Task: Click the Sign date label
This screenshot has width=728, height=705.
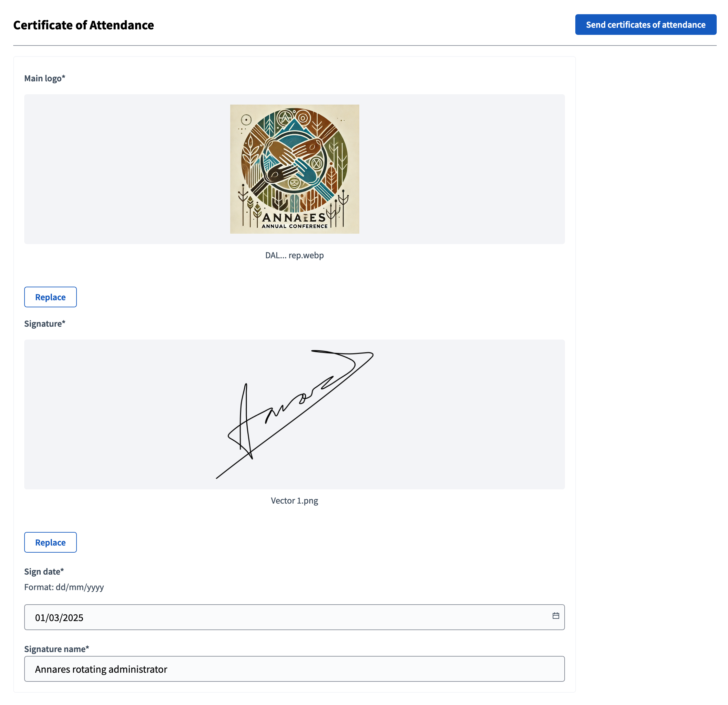Action: 44,571
